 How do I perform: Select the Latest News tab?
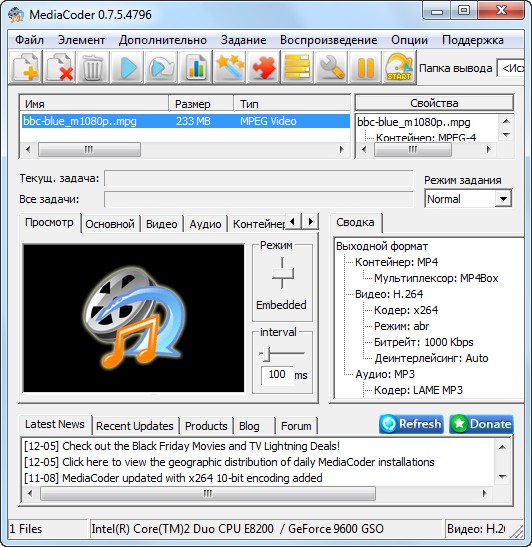tap(55, 424)
